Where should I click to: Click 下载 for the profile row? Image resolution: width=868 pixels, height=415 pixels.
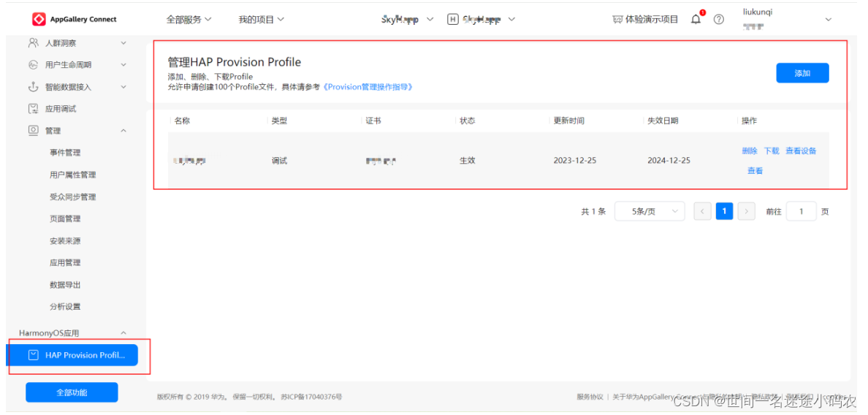click(771, 151)
